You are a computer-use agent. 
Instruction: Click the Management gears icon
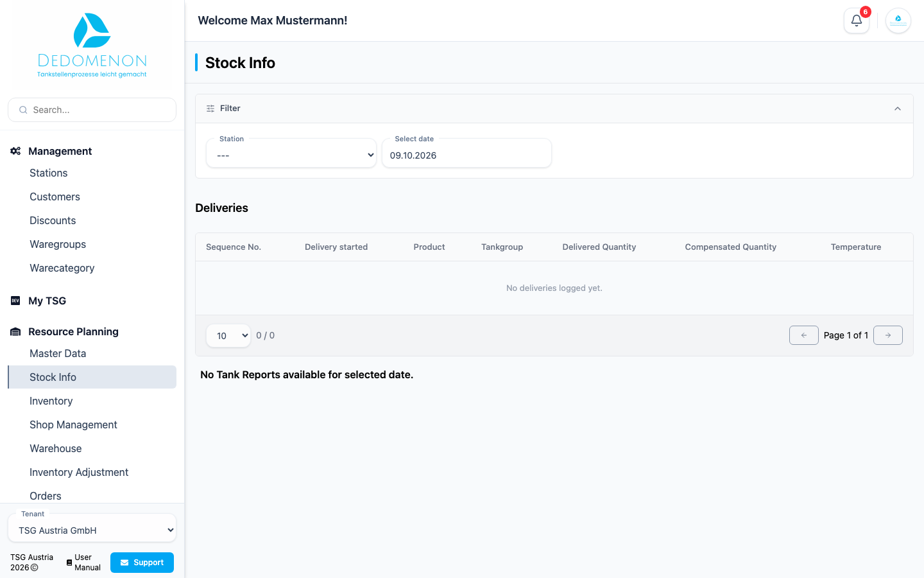(15, 151)
